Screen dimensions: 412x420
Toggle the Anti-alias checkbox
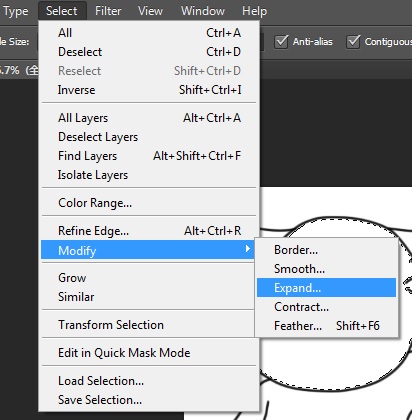point(281,42)
